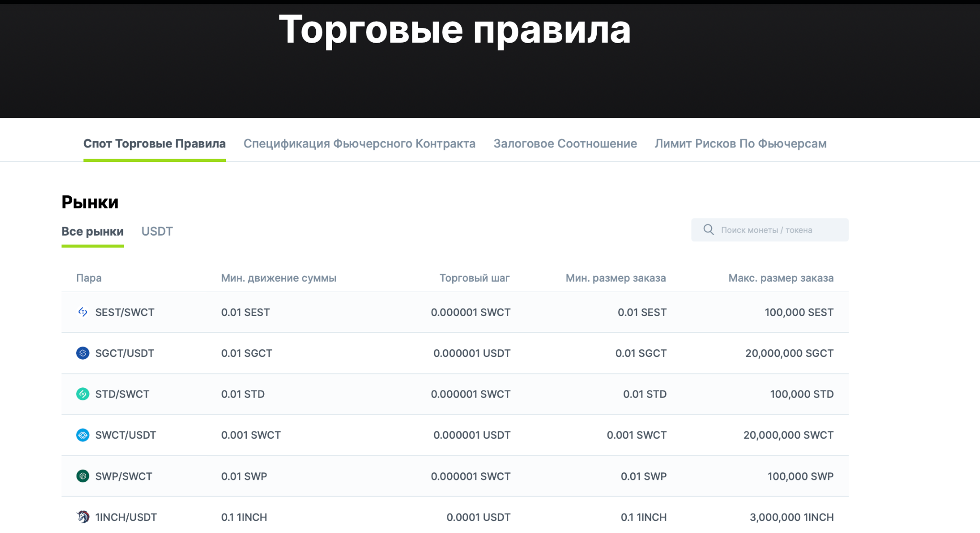Click the 100,000 STD max order value
980x533 pixels.
pos(802,394)
